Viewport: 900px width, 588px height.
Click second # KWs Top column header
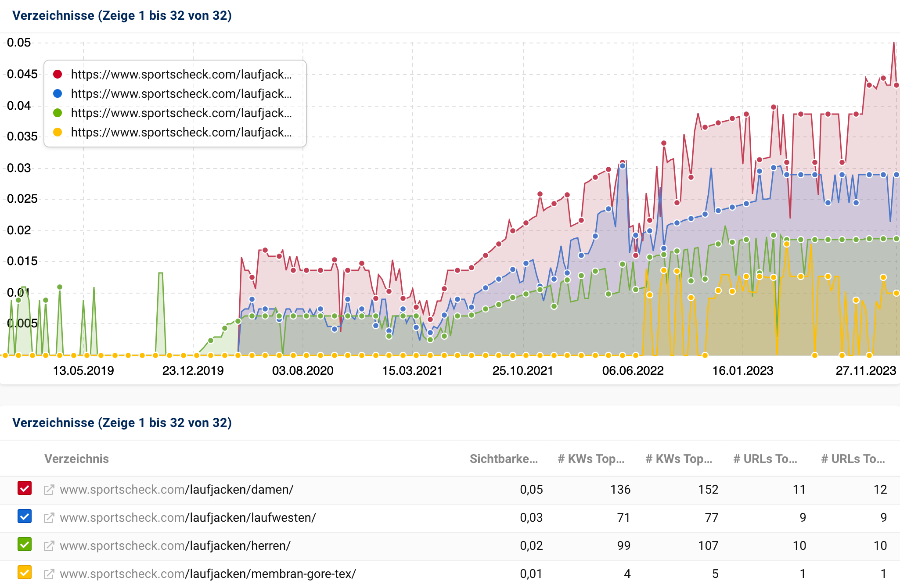(x=678, y=459)
